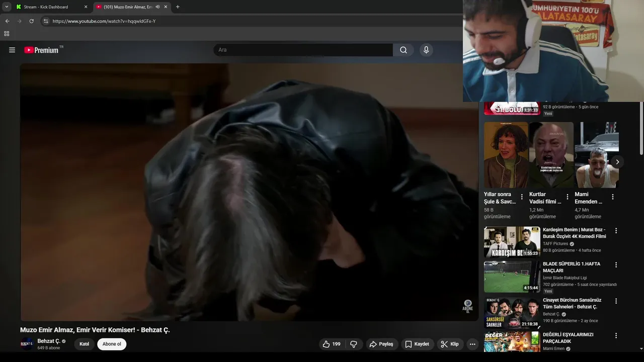The image size is (644, 362).
Task: Start voice search with microphone icon
Action: pos(426,50)
